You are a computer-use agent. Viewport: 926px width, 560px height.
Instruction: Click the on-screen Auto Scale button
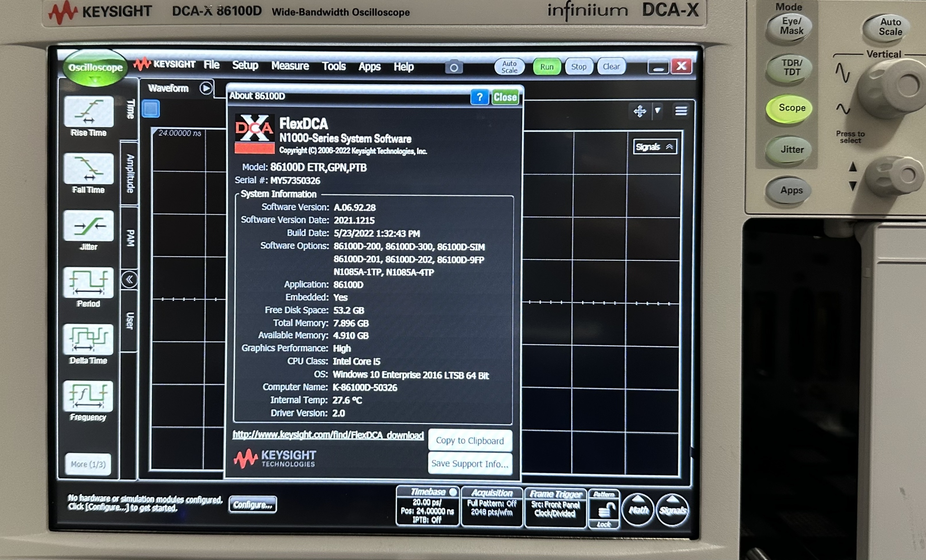tap(509, 67)
